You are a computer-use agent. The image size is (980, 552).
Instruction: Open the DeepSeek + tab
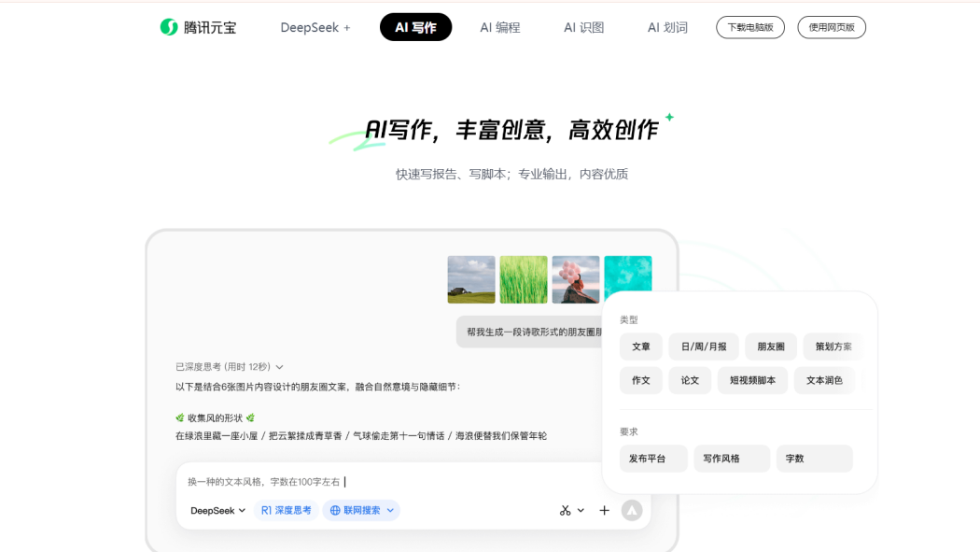(x=315, y=27)
